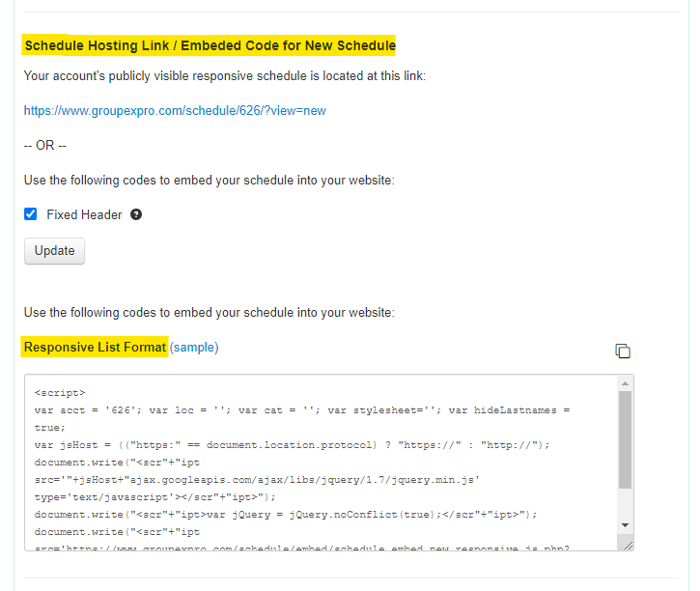Click the code box scrollbar thumb
Screen dimensions: 700x591
pos(625,439)
